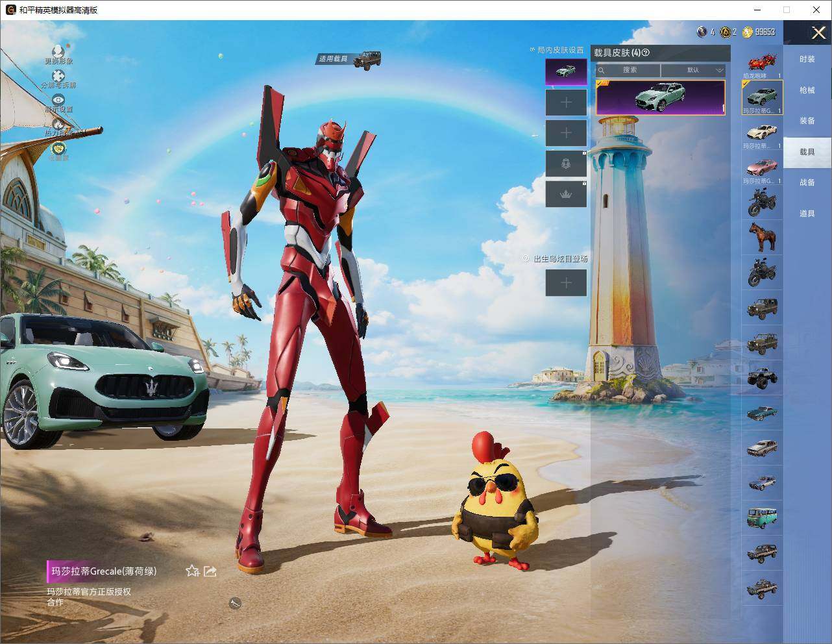The height and width of the screenshot is (644, 832).
Task: Open help icon next to 载具皮肤(4)
Action: pyautogui.click(x=646, y=53)
